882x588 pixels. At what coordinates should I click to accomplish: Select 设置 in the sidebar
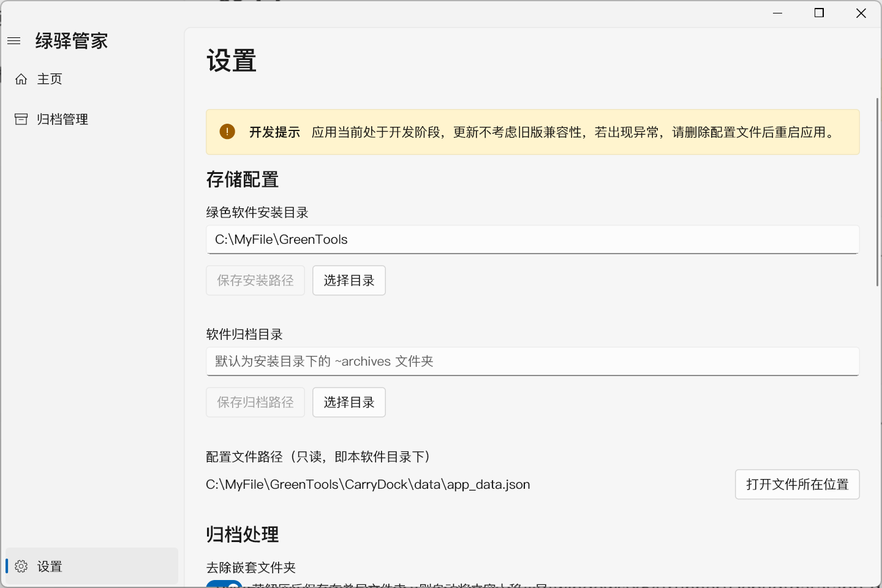pos(49,567)
